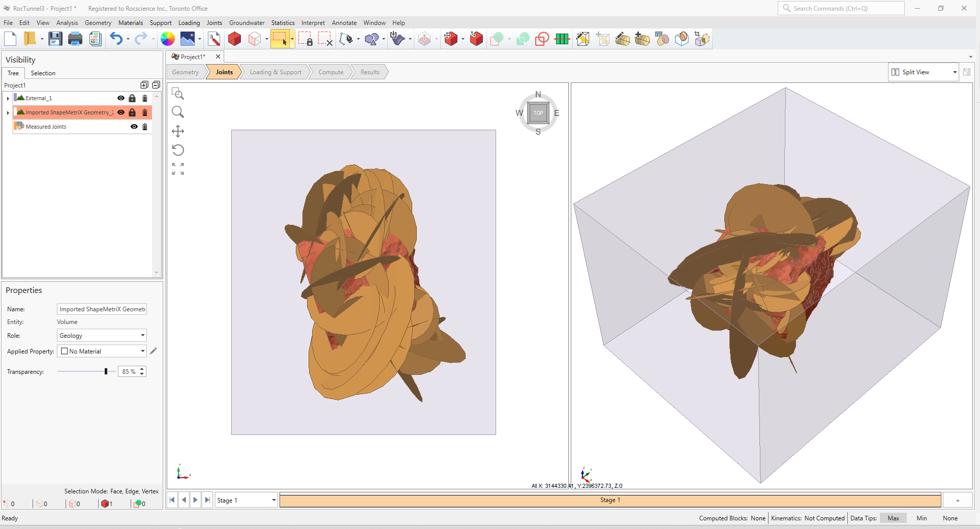980x529 pixels.
Task: Add a new stage with plus button
Action: click(958, 501)
